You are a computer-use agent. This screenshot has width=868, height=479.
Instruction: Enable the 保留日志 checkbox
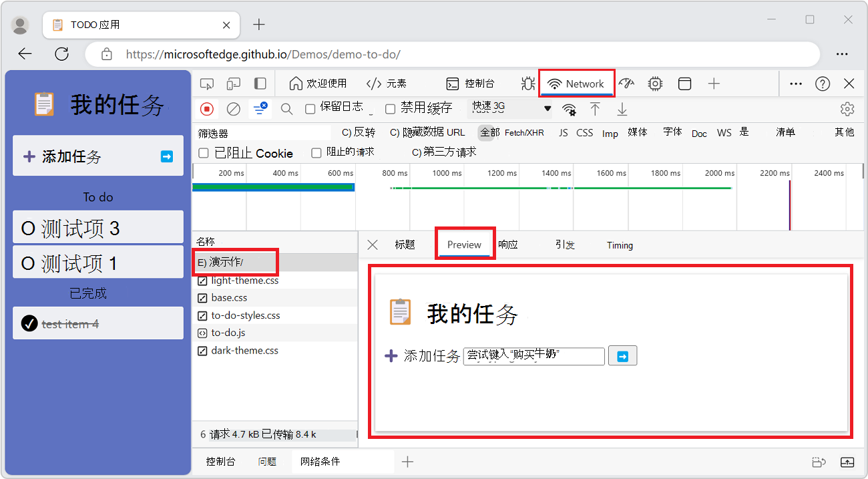310,108
